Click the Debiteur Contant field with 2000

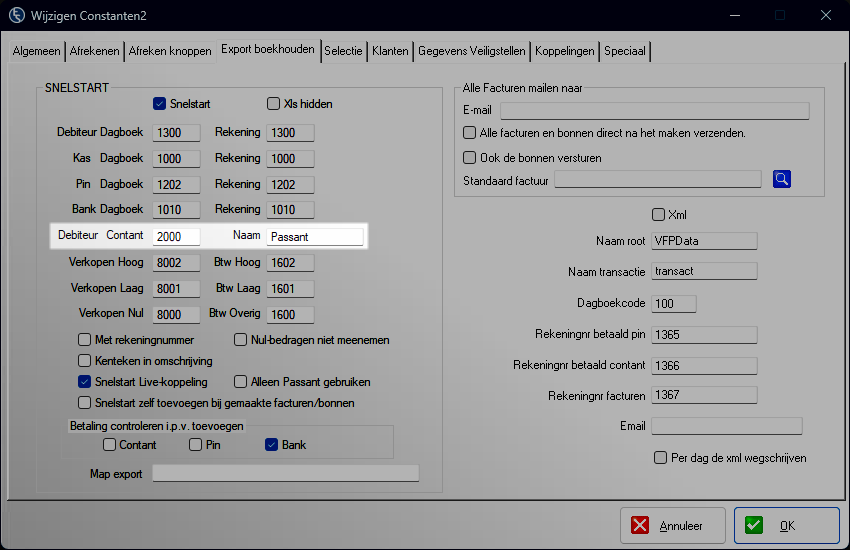pyautogui.click(x=176, y=237)
